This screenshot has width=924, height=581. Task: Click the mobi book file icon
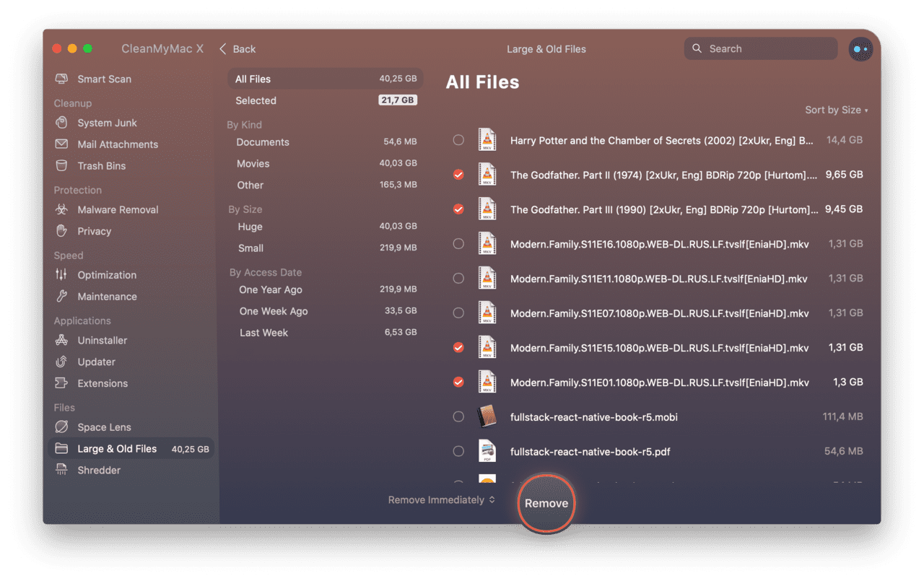click(x=488, y=416)
